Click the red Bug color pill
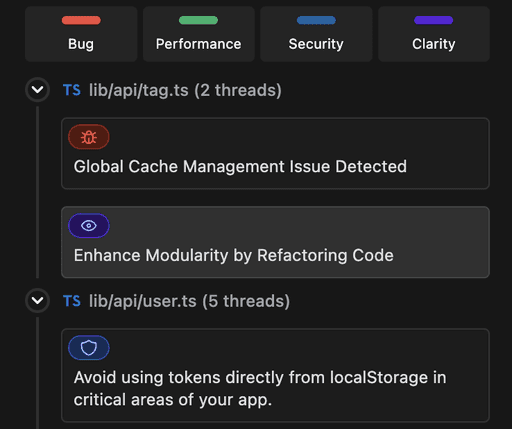Image resolution: width=512 pixels, height=429 pixels. tap(81, 20)
